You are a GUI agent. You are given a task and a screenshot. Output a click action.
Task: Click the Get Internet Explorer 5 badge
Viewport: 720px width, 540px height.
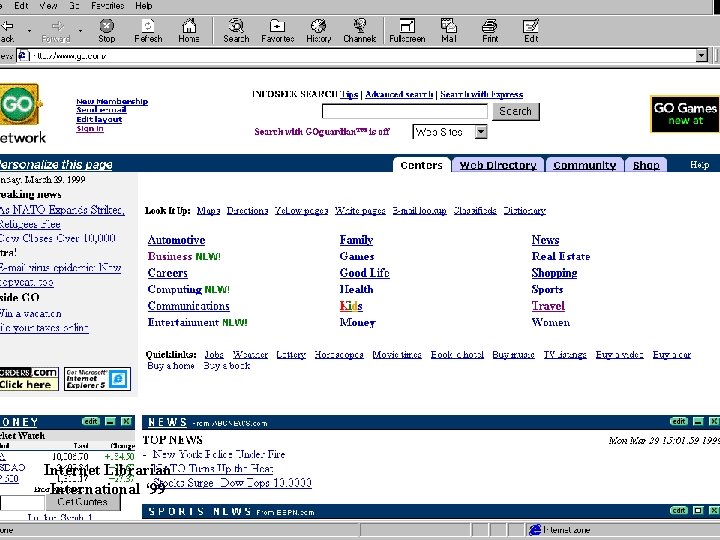point(97,379)
